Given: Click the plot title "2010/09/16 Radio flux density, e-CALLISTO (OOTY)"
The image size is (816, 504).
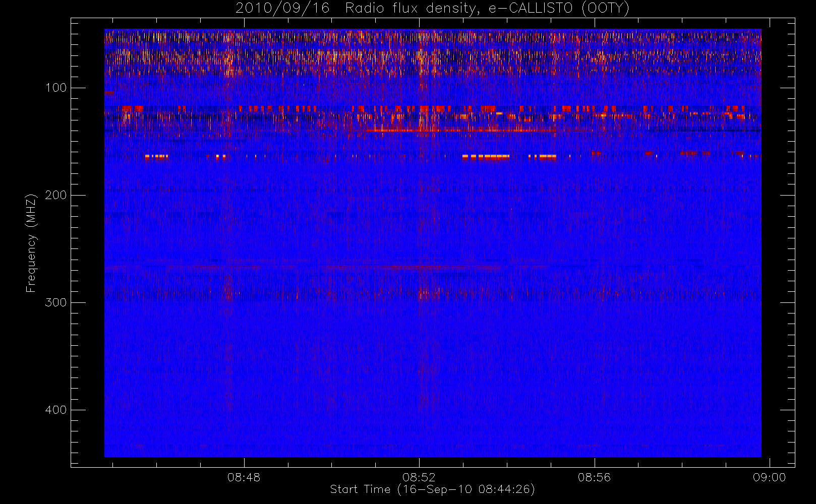Looking at the screenshot, I should point(433,8).
